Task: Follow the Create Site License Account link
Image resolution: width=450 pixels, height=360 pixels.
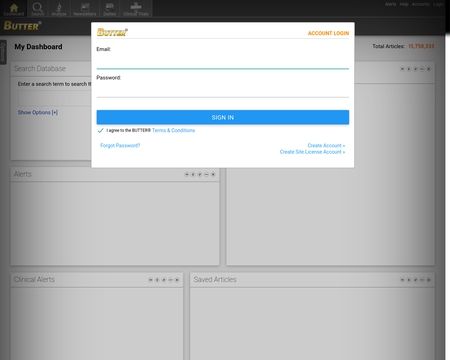Action: tap(312, 152)
